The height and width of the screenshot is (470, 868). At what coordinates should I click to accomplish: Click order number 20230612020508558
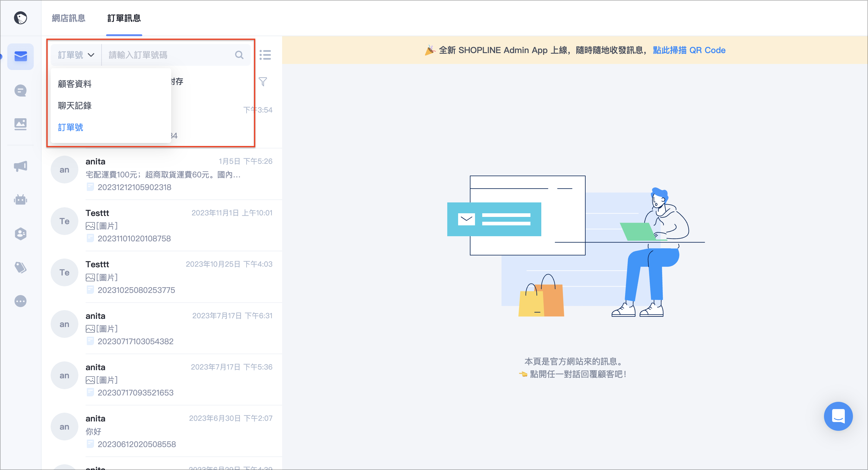(x=137, y=444)
